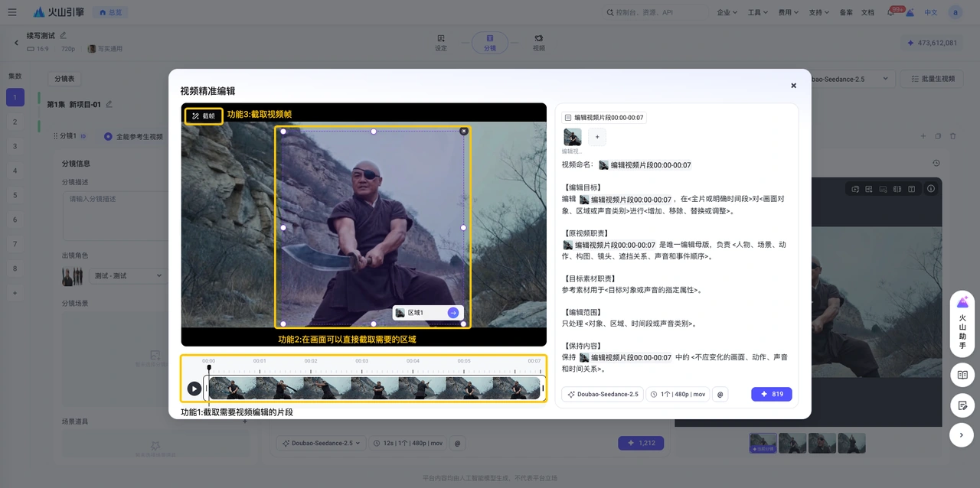Click the right trim handle of timeline clip
The height and width of the screenshot is (488, 980).
[x=543, y=389]
